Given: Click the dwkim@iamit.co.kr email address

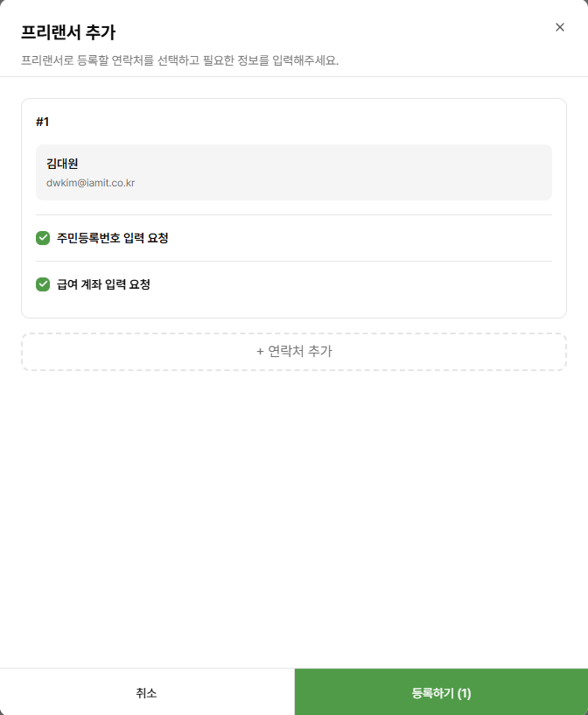Looking at the screenshot, I should point(91,183).
